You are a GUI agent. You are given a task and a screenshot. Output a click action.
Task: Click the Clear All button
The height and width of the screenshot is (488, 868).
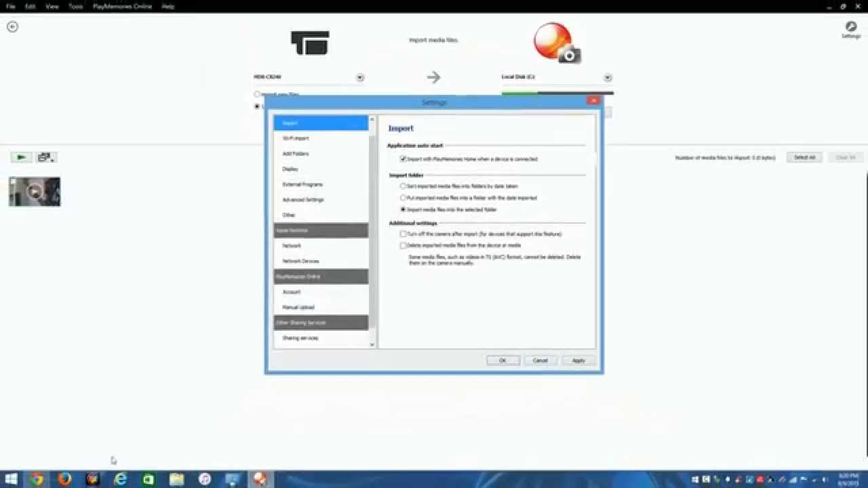pyautogui.click(x=845, y=157)
